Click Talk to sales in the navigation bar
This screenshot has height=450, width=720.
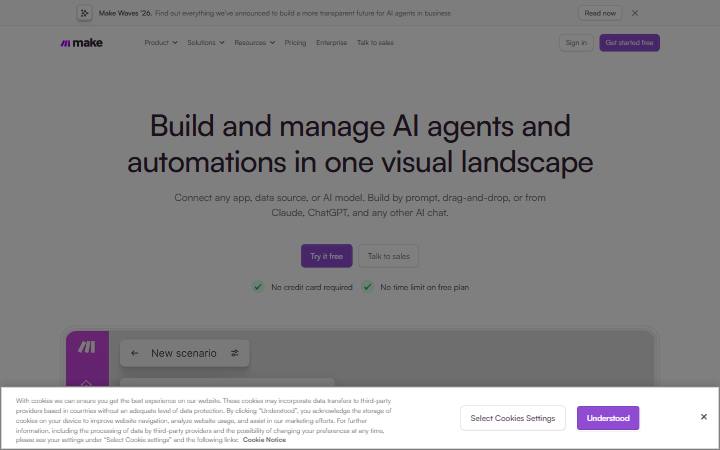click(375, 43)
